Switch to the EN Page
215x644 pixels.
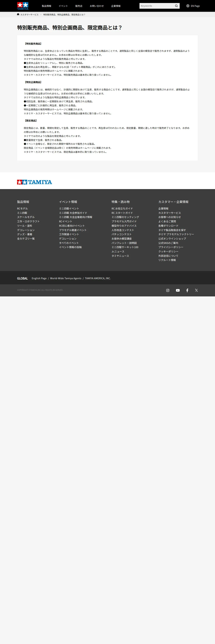coord(195,6)
